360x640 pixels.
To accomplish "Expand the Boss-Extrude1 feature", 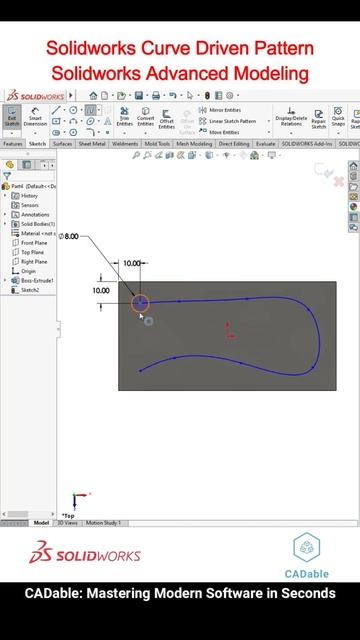I will [x=5, y=280].
